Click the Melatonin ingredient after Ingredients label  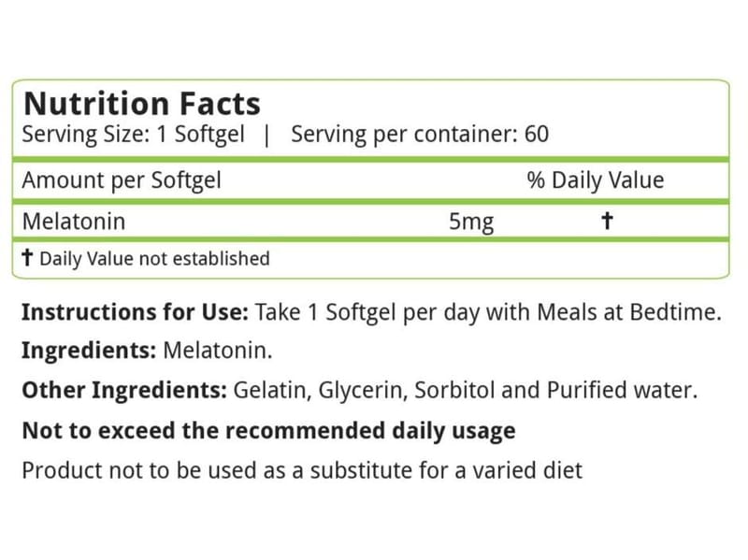pyautogui.click(x=218, y=351)
